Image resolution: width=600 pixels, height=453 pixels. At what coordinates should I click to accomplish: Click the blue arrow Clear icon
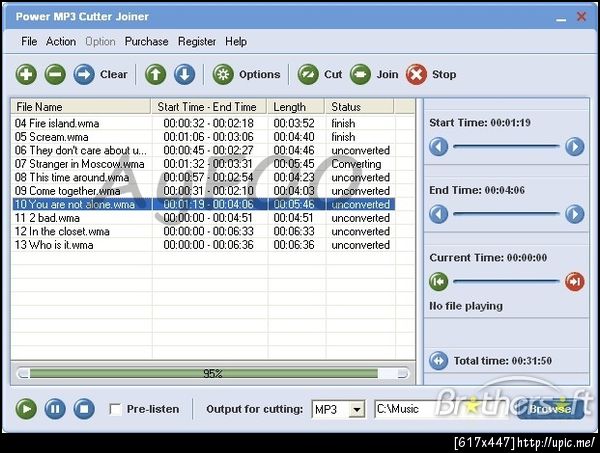pos(84,74)
